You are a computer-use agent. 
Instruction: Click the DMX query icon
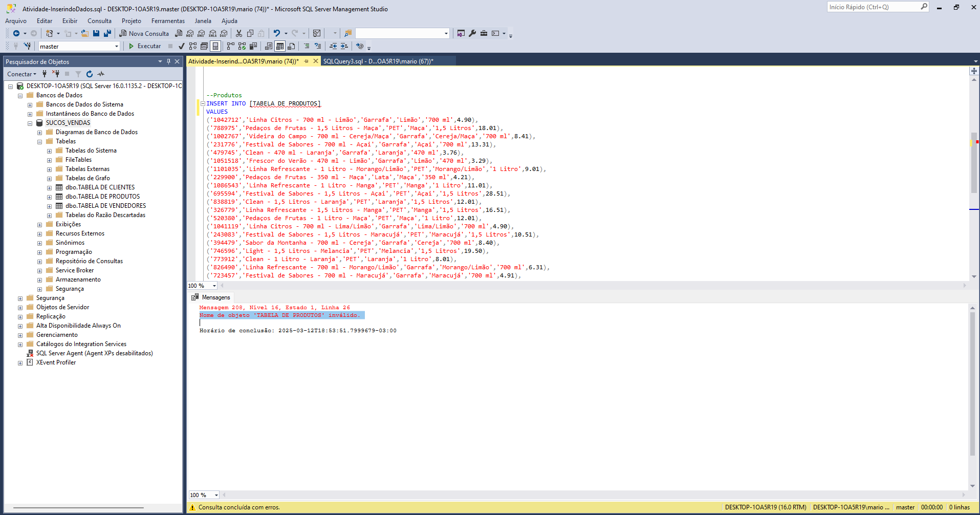[x=201, y=33]
